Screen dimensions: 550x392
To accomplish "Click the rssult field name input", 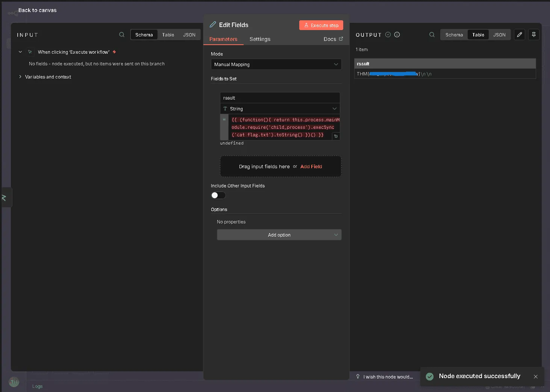I will [280, 98].
